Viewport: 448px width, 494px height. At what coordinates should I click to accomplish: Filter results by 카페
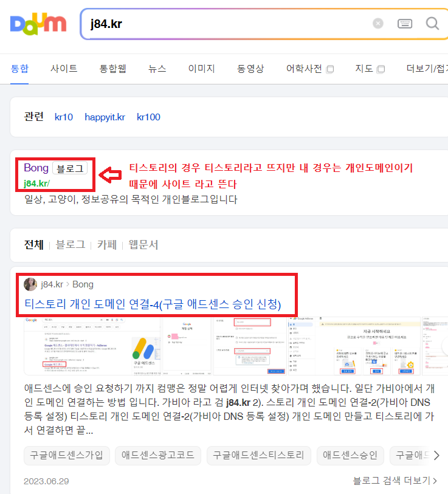pos(106,245)
